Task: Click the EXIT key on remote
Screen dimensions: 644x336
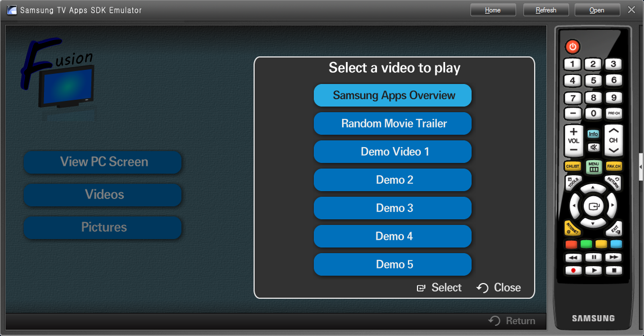Action: click(615, 228)
